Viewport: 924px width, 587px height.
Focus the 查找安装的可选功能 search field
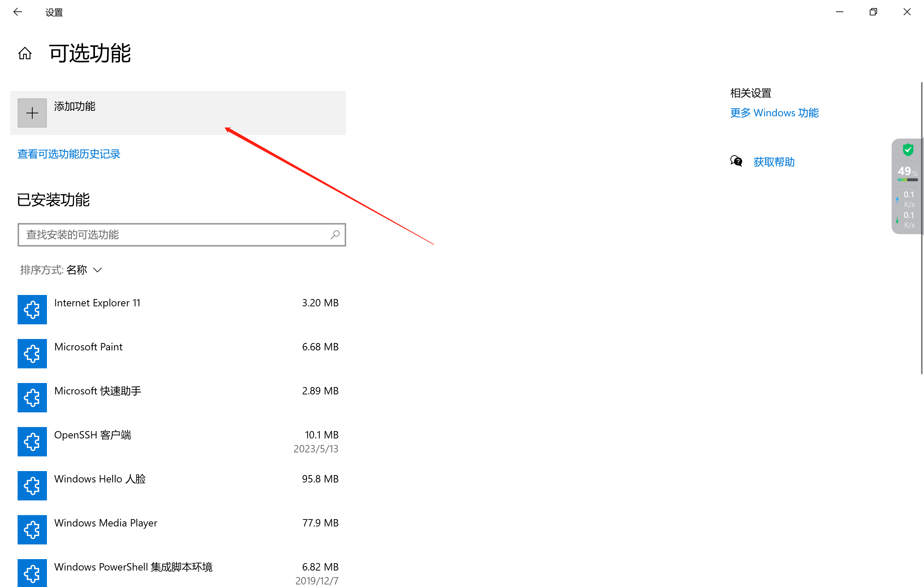click(182, 234)
